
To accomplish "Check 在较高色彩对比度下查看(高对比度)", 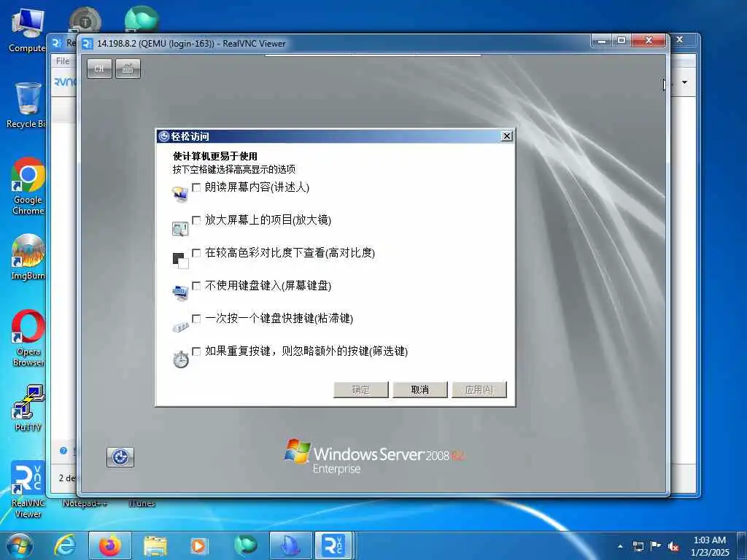I will 196,253.
